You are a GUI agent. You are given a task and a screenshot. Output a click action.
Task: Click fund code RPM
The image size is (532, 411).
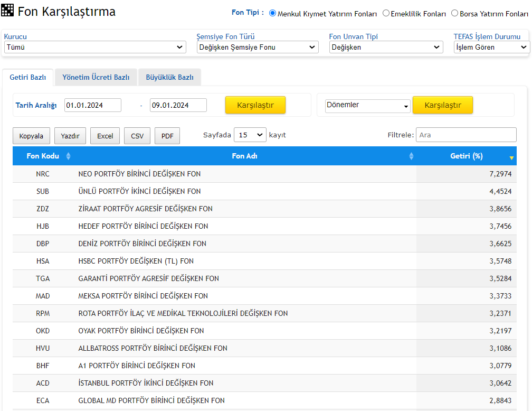coord(43,313)
